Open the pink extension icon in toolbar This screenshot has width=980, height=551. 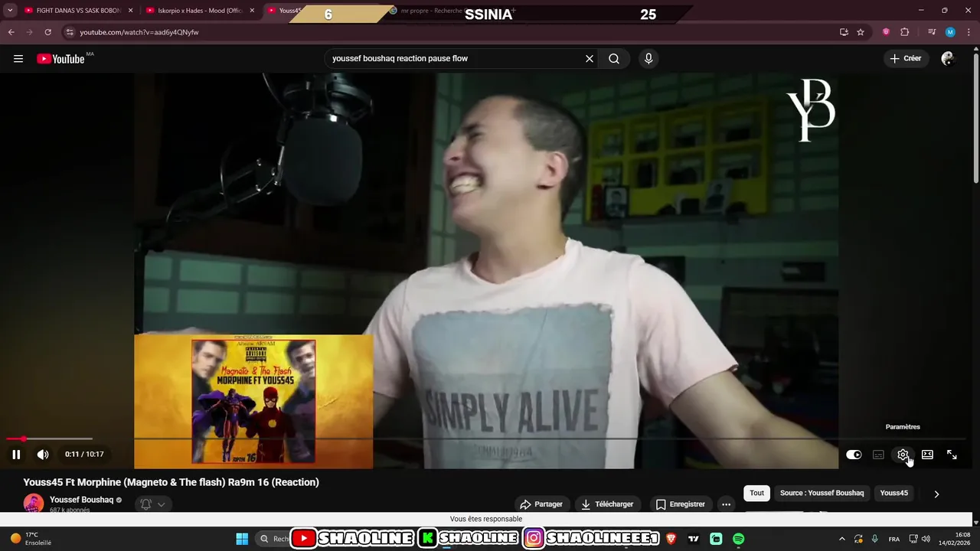tap(886, 32)
